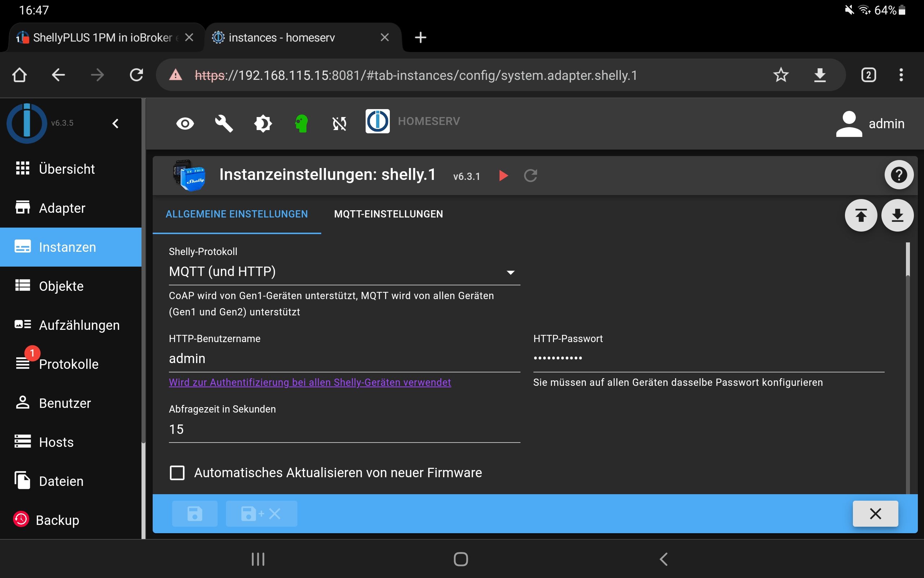Viewport: 924px width, 578px height.
Task: Click the Abfragezeit in Sekunden field
Action: pos(344,429)
